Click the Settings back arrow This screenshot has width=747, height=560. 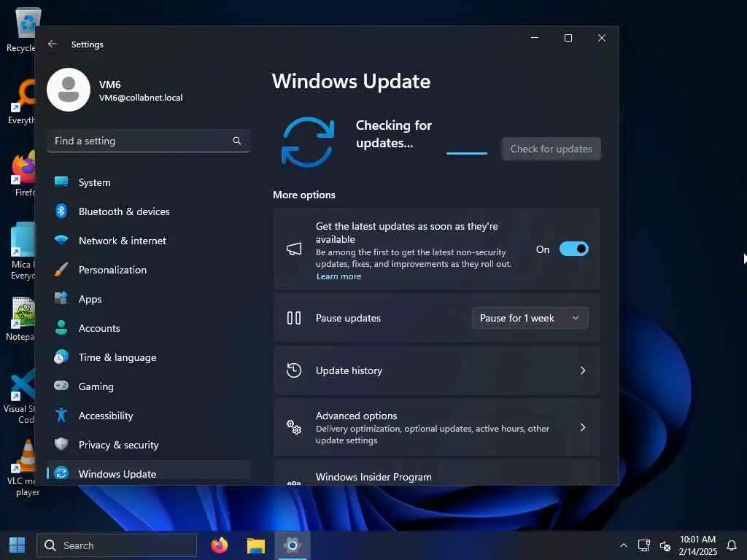[x=53, y=44]
